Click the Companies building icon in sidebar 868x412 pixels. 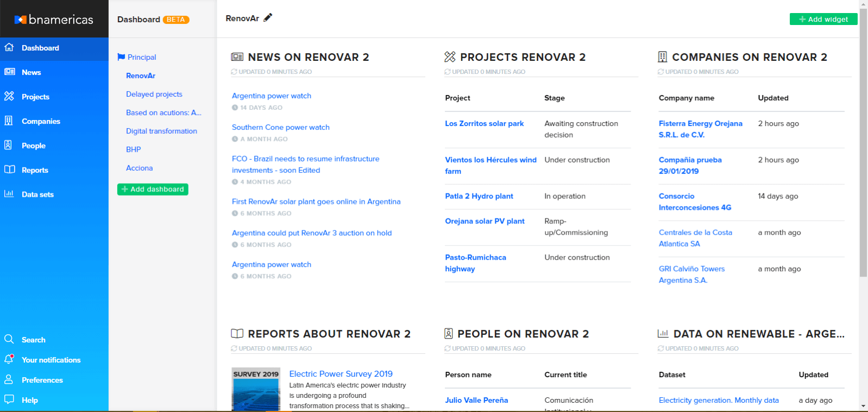point(9,121)
